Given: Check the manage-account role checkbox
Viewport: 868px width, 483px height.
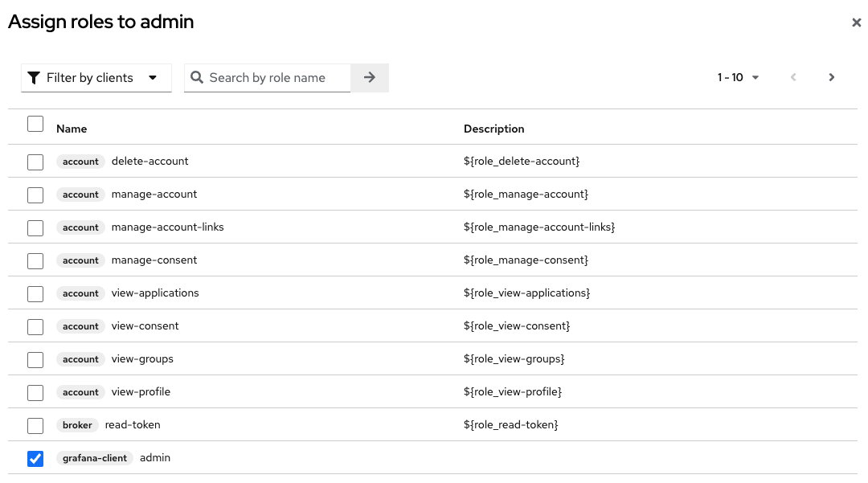Looking at the screenshot, I should [35, 195].
